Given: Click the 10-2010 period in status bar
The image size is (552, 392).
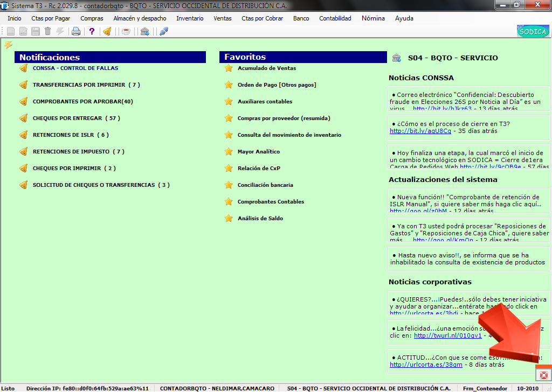Looking at the screenshot, I should (528, 388).
